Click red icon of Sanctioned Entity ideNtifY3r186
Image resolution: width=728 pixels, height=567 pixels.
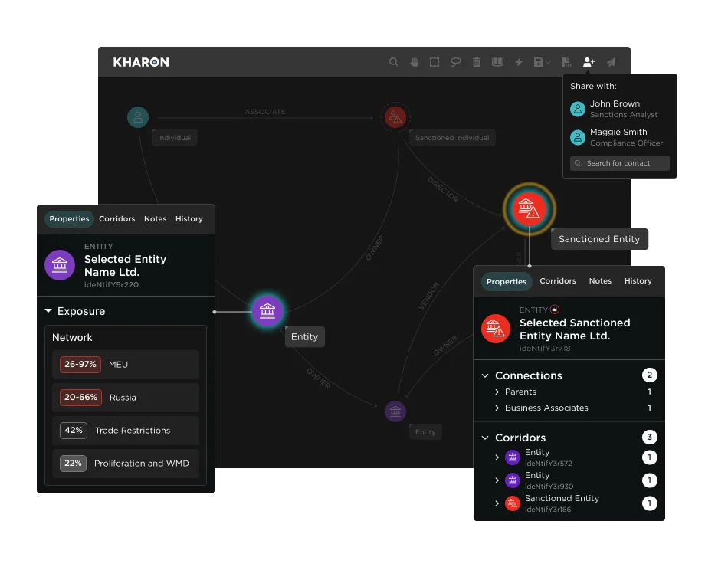(x=513, y=503)
